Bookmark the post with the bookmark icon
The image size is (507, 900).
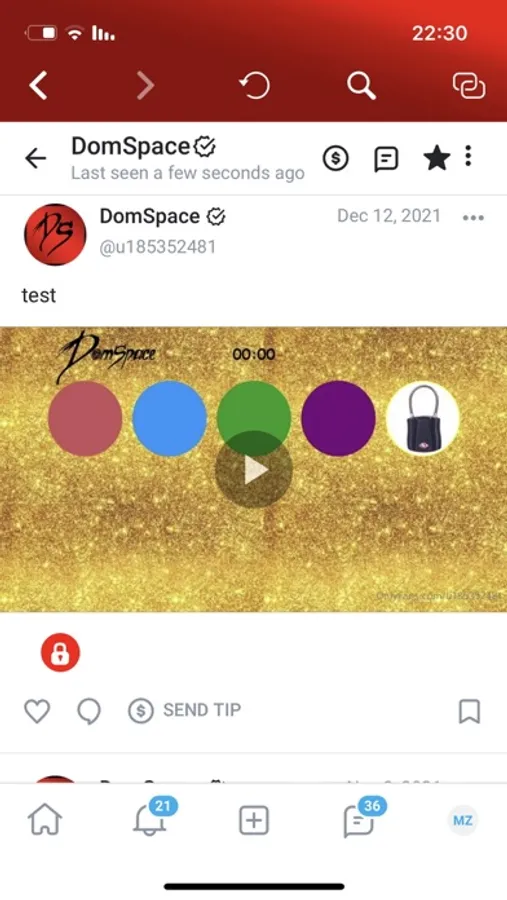tap(469, 711)
